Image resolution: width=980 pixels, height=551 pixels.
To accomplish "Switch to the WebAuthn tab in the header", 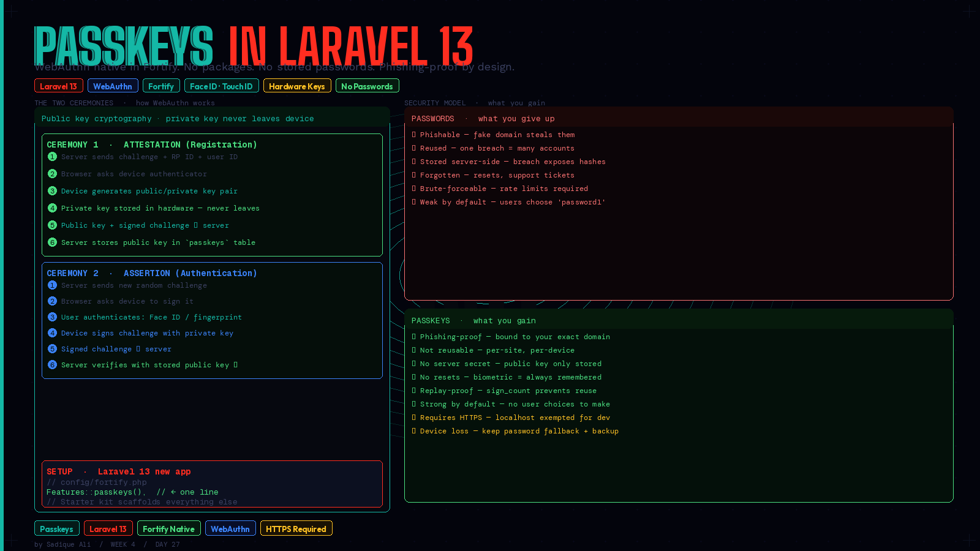I will pyautogui.click(x=113, y=86).
